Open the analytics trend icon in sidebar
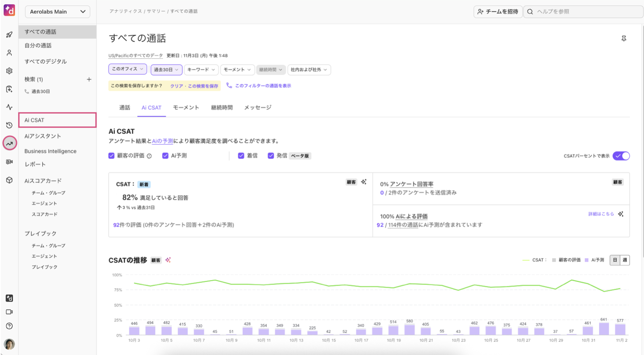This screenshot has height=355, width=644. tap(9, 143)
